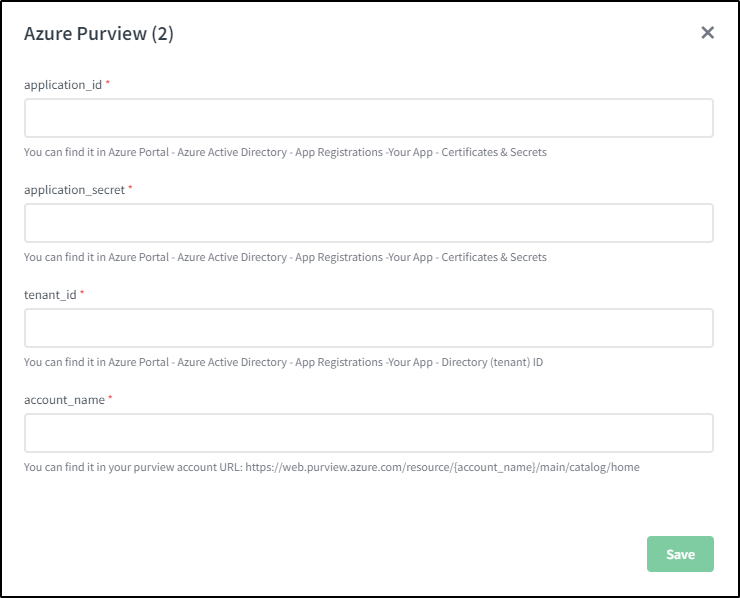The width and height of the screenshot is (740, 598).
Task: Click the hint text below application_id field
Action: 285,152
